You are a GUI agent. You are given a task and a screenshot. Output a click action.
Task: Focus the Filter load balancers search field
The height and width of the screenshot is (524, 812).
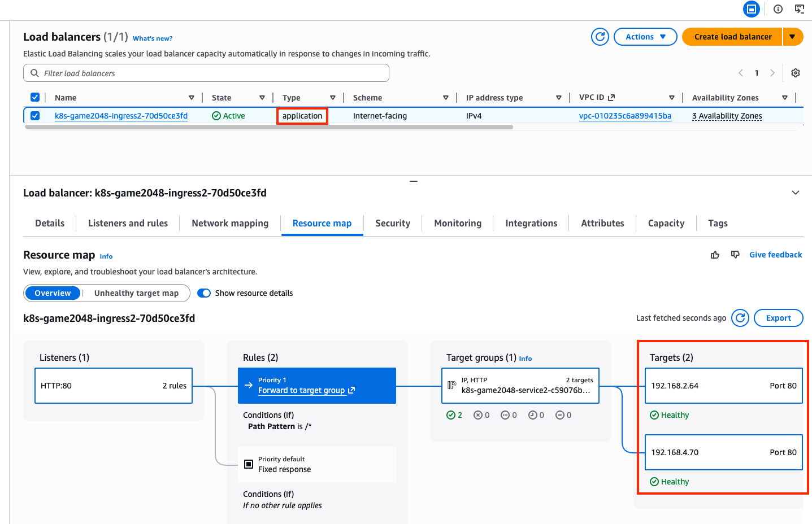click(206, 73)
